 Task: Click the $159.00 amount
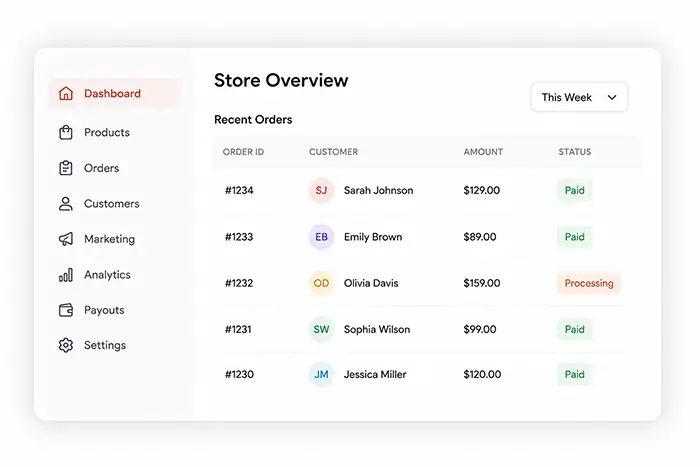coord(482,283)
